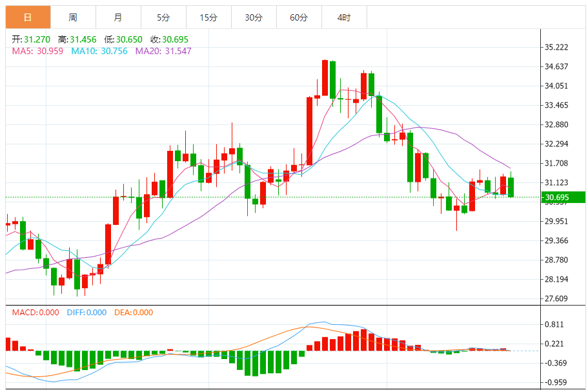
Task: Click the 31.123 price axis label
Action: [556, 183]
